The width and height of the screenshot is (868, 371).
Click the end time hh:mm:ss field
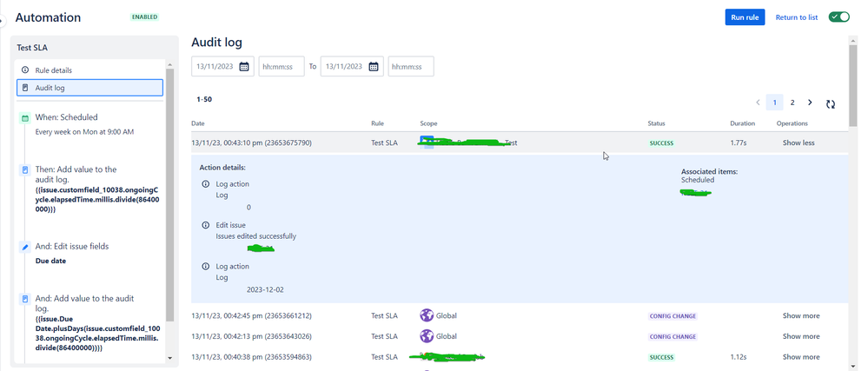click(411, 66)
